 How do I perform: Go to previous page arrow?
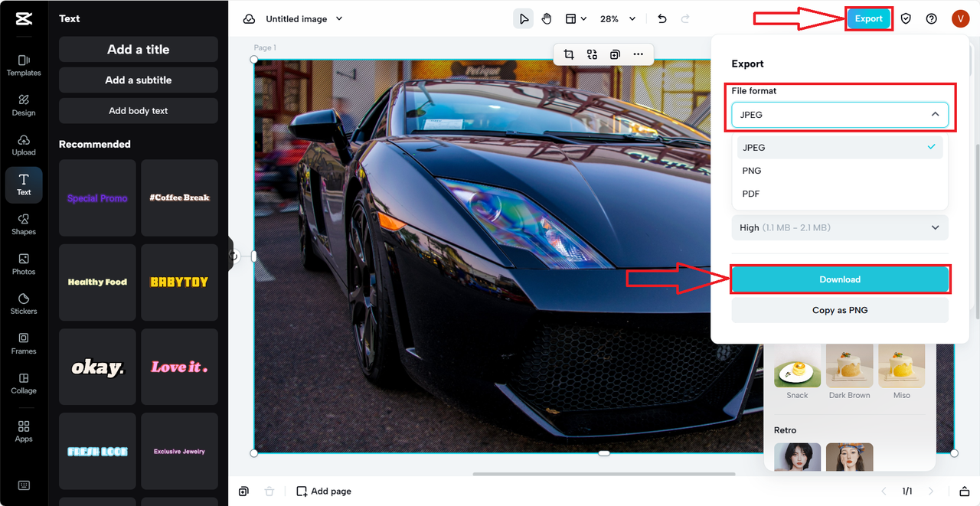(884, 491)
